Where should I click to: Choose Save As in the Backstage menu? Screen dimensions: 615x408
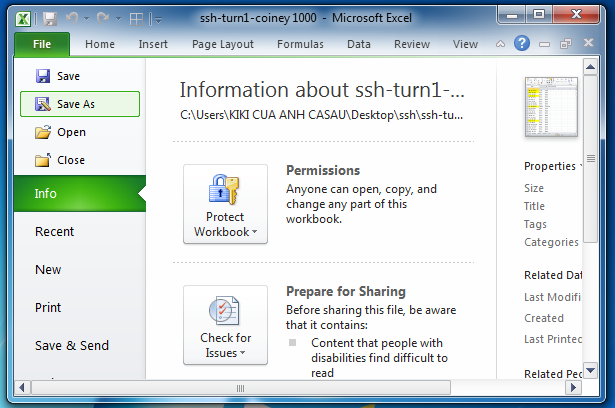(x=80, y=104)
